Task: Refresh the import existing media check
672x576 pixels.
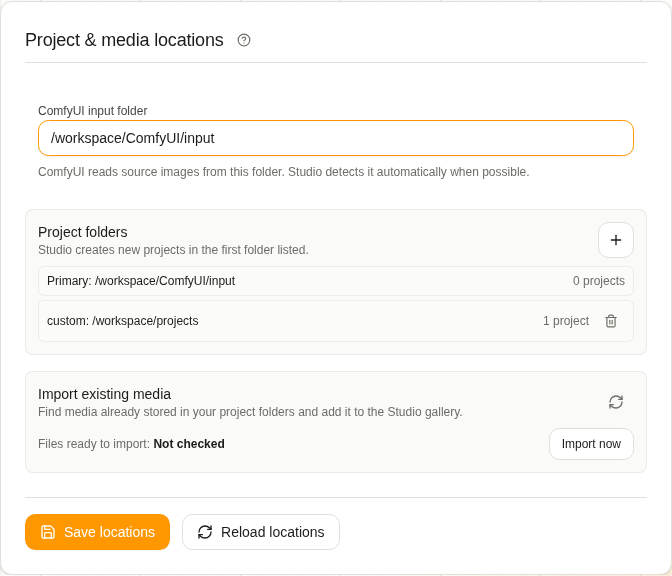Action: pyautogui.click(x=616, y=402)
